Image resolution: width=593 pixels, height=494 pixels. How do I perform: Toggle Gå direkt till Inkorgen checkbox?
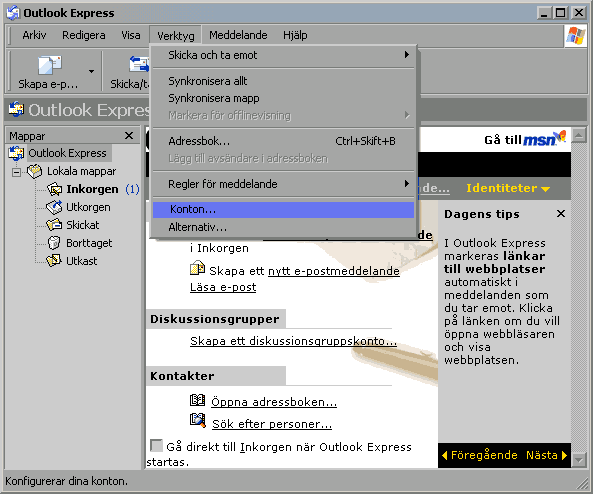point(156,446)
